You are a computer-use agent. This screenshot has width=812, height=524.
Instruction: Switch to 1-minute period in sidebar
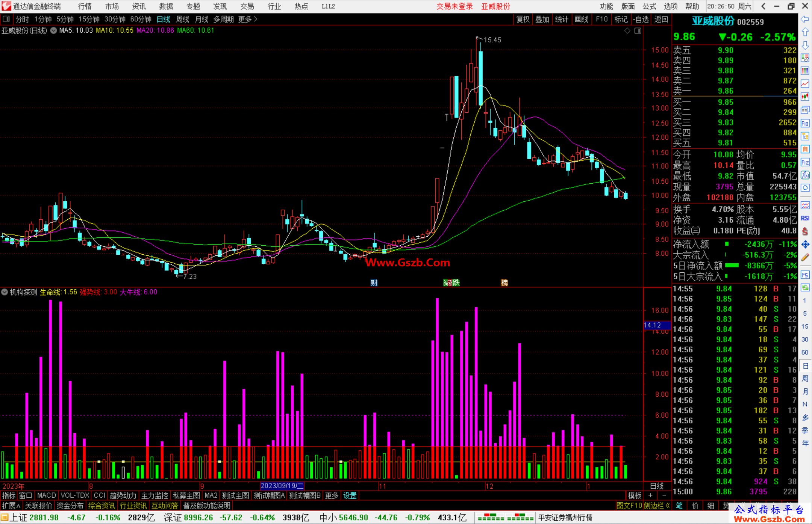(x=805, y=301)
